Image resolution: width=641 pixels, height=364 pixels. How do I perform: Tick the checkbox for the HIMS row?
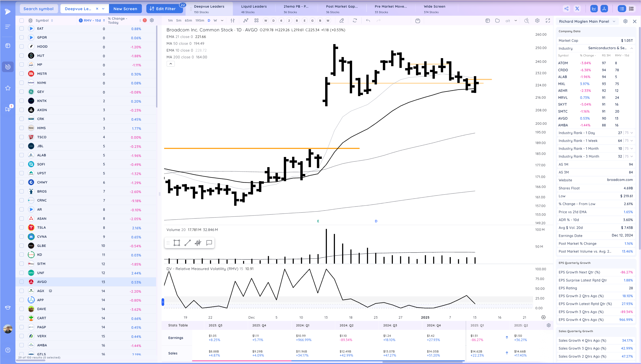[21, 128]
